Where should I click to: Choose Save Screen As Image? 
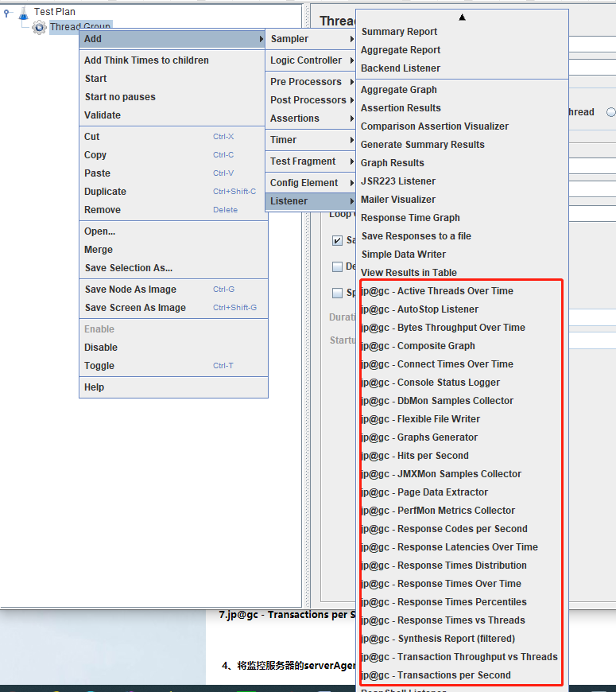[173, 308]
